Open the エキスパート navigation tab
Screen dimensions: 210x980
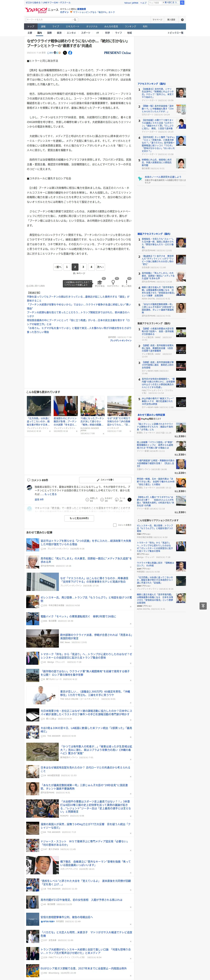click(72, 27)
